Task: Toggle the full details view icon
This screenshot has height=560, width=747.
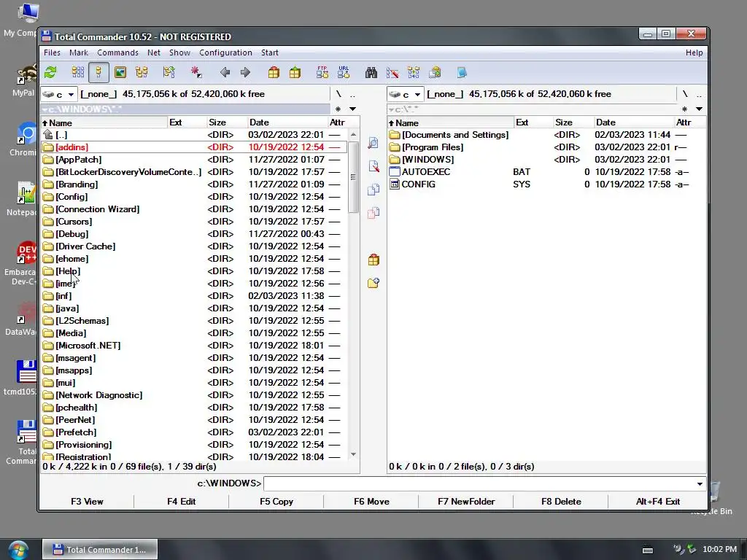Action: (98, 72)
